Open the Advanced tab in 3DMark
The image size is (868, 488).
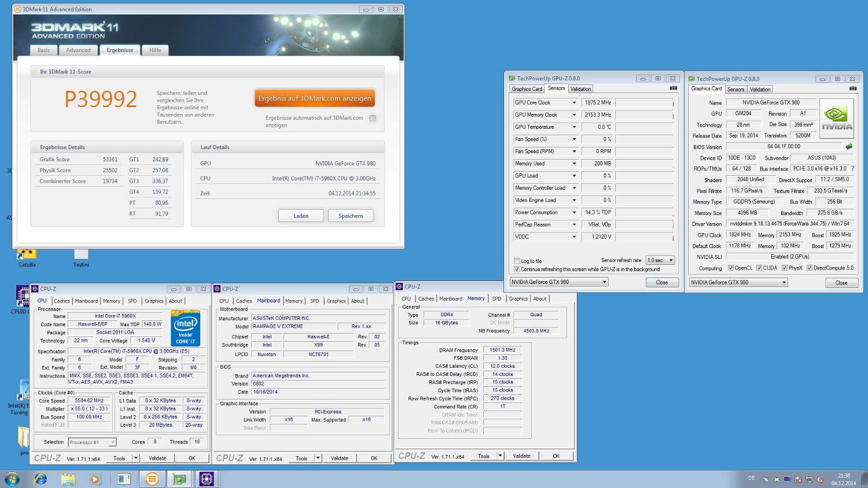[78, 50]
